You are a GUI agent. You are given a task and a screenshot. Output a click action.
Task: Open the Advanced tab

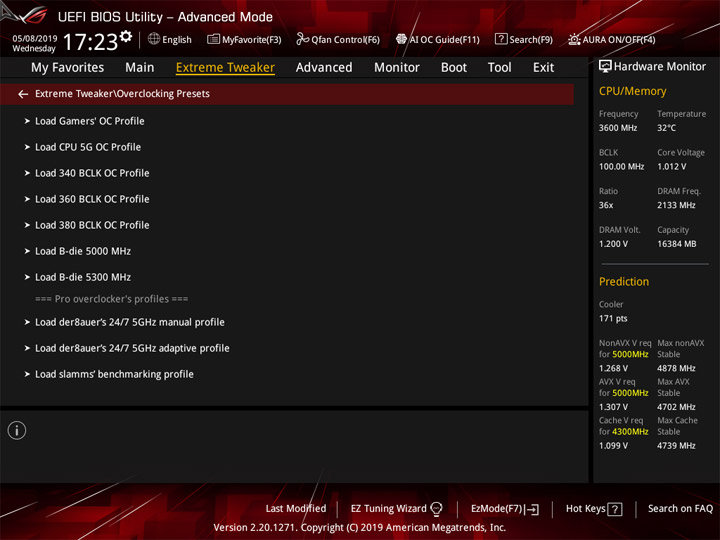[324, 68]
